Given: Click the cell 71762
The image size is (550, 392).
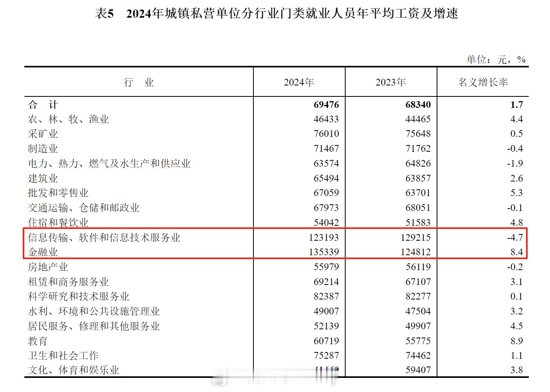Looking at the screenshot, I should pyautogui.click(x=418, y=149).
